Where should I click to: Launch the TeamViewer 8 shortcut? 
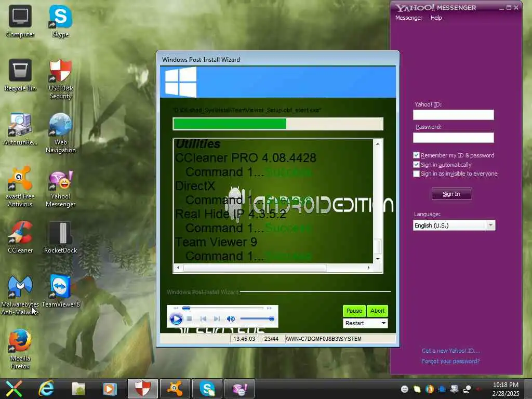coord(60,291)
